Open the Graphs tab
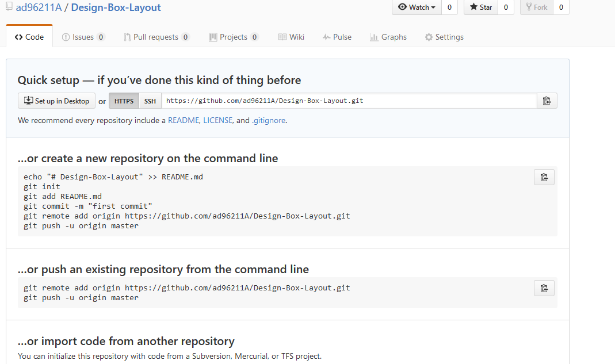Screen dimensions: 615x364 pos(388,37)
